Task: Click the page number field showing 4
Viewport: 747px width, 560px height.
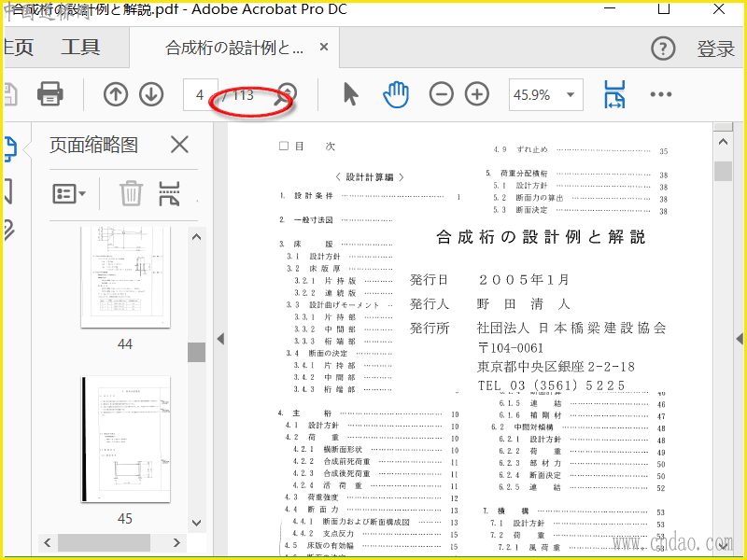Action: 200,95
